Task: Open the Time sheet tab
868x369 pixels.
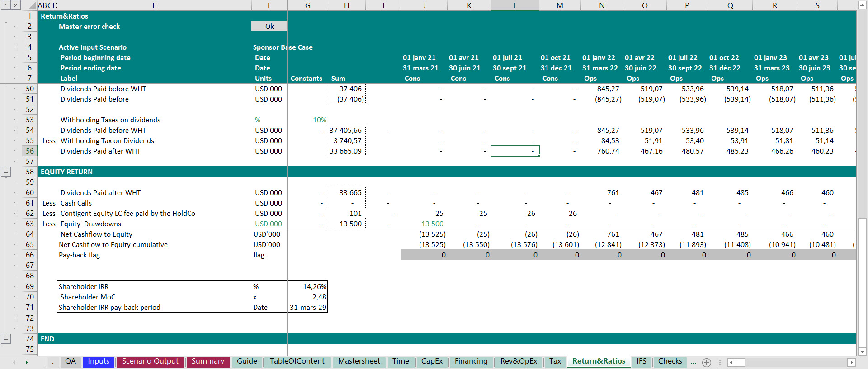Action: coord(401,361)
